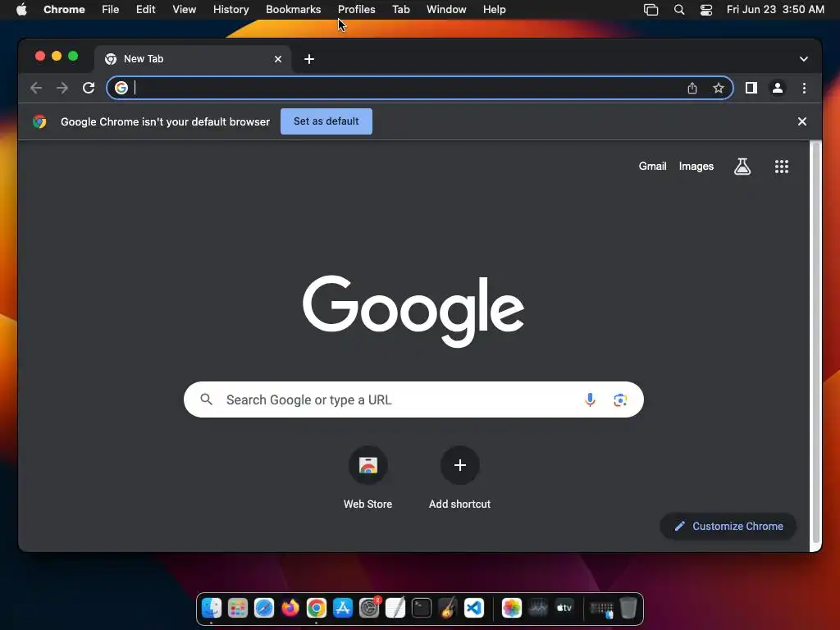Open Stocks from the Dock

click(538, 608)
